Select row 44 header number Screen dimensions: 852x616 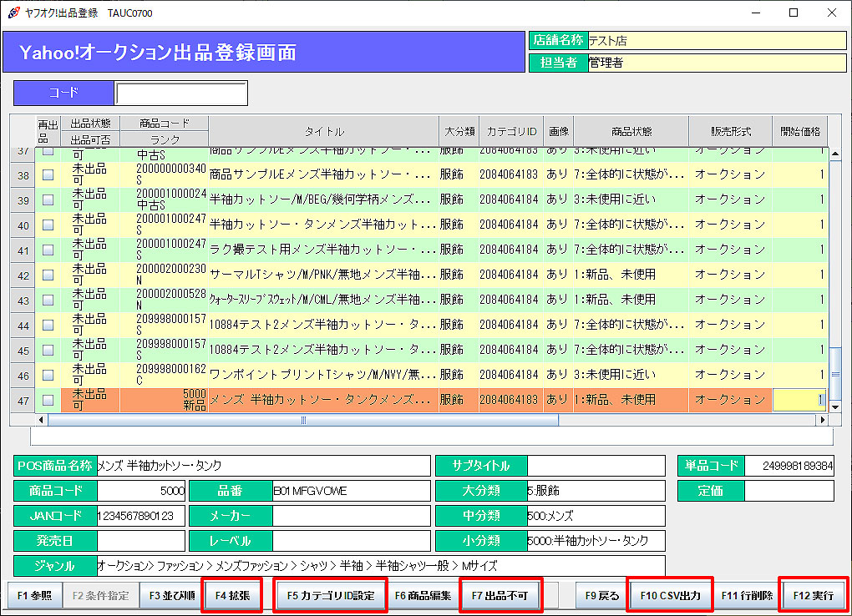[x=23, y=326]
